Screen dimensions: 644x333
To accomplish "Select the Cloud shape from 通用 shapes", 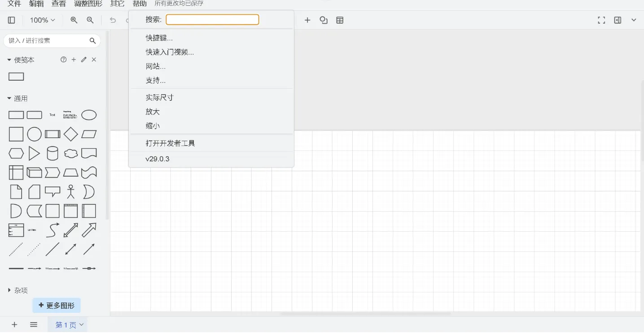I will point(70,153).
